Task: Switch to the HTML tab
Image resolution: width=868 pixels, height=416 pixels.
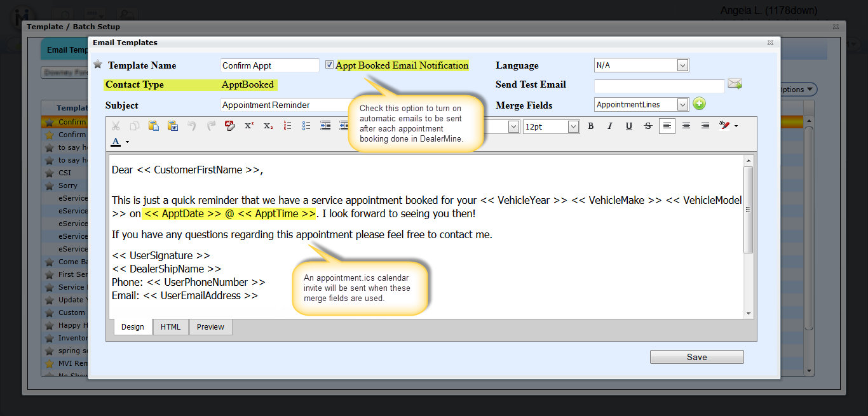Action: click(x=170, y=327)
